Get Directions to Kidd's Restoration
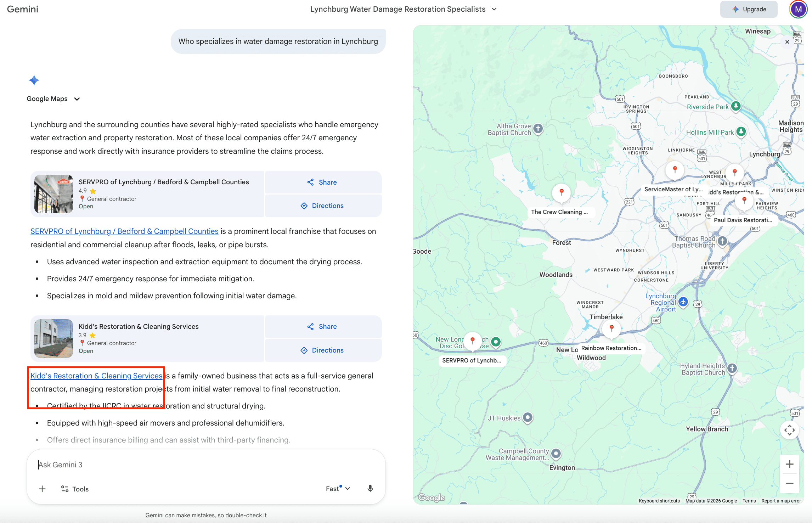The width and height of the screenshot is (812, 523). point(323,350)
